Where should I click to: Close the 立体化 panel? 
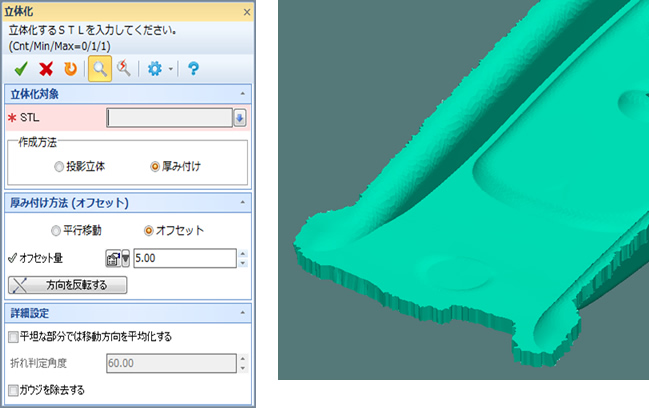click(246, 12)
